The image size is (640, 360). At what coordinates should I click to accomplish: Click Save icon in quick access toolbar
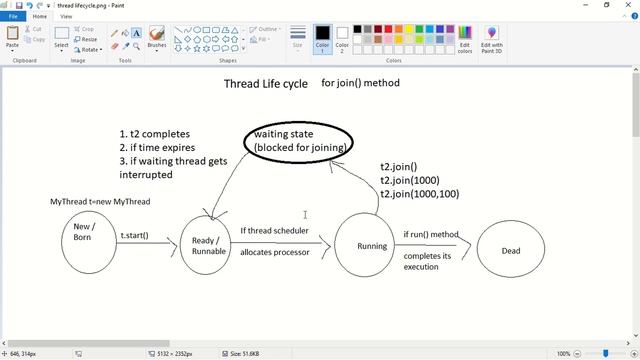pyautogui.click(x=19, y=5)
